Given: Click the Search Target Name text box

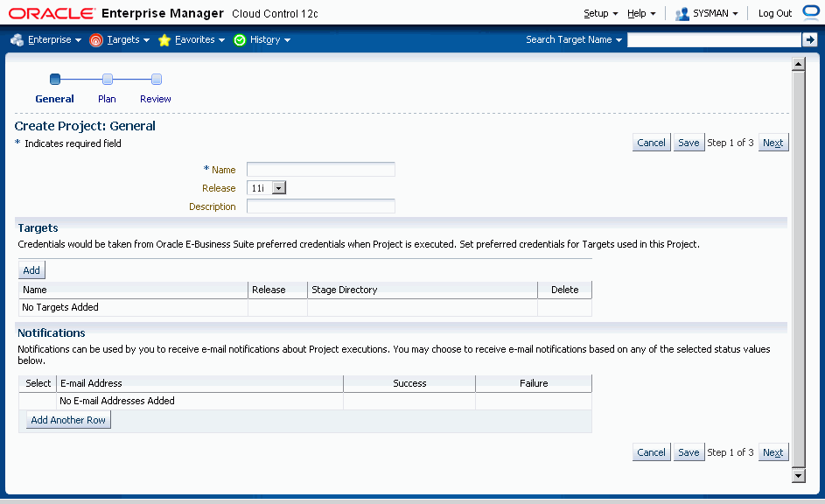Looking at the screenshot, I should tap(715, 40).
